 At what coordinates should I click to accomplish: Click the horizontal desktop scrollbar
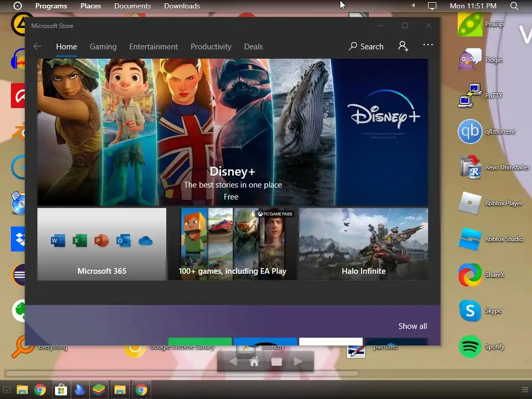(x=182, y=374)
